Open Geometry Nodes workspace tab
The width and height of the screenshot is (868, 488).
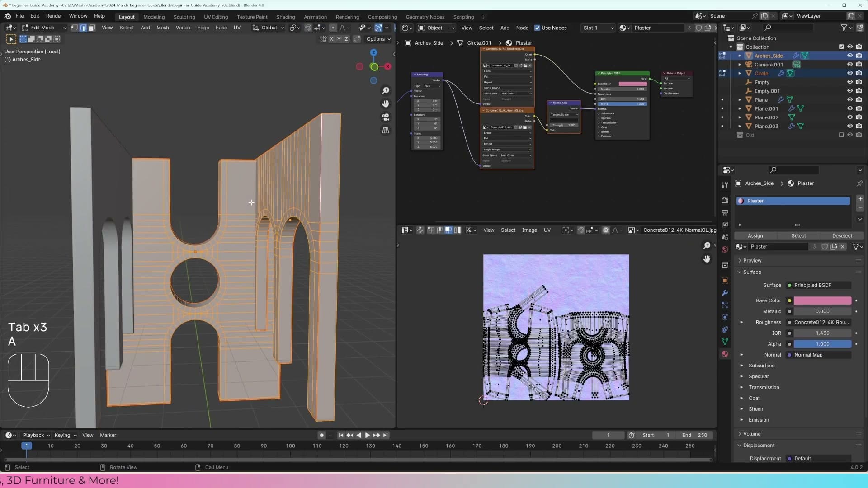coord(425,17)
